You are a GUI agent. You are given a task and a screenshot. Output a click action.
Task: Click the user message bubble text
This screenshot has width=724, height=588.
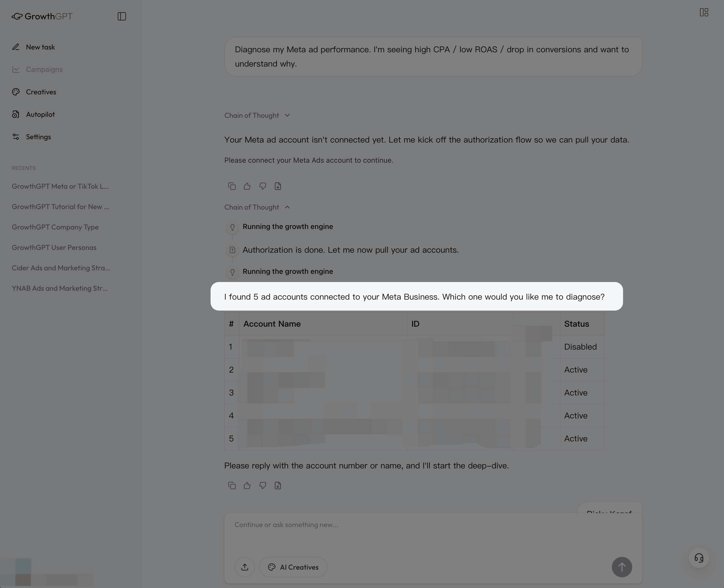click(x=432, y=57)
